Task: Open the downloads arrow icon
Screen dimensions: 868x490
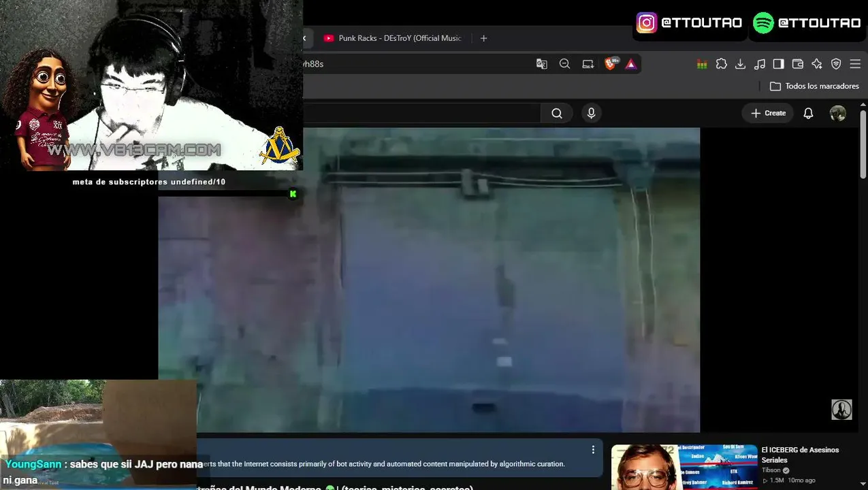Action: (x=741, y=64)
